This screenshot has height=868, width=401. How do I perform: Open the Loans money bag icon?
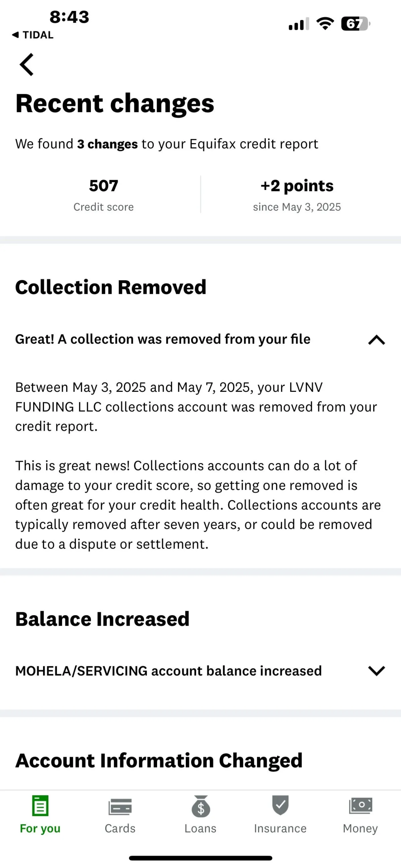pyautogui.click(x=201, y=806)
